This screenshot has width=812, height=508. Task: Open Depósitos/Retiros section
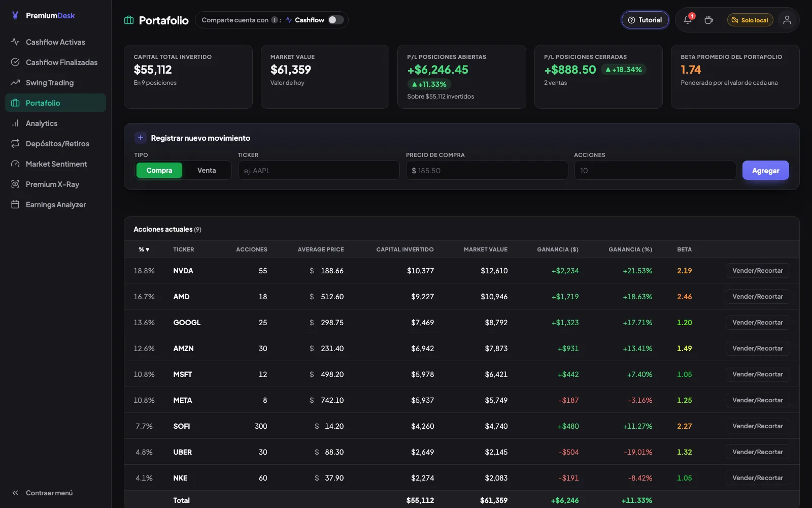[56, 143]
